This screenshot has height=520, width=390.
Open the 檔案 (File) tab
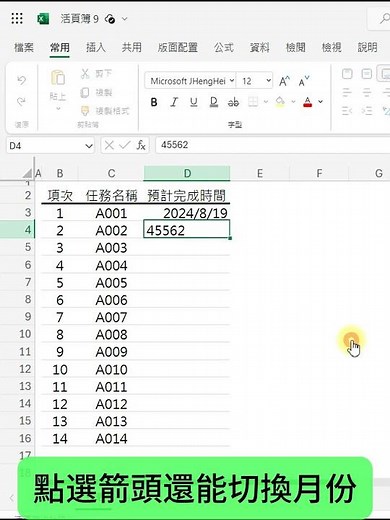24,48
